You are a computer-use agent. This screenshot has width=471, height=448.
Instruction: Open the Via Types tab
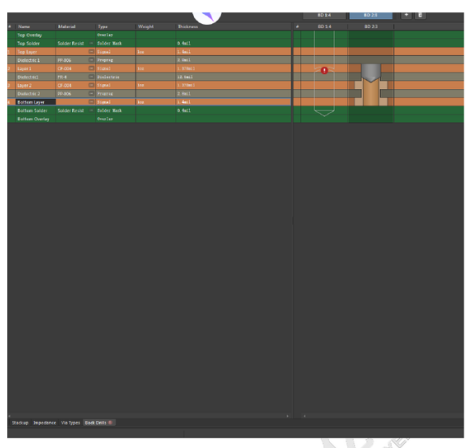(70, 423)
